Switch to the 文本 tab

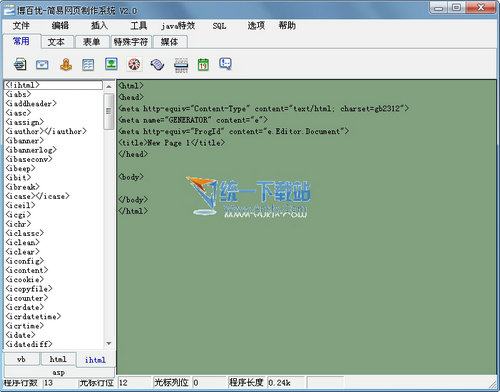click(x=56, y=42)
